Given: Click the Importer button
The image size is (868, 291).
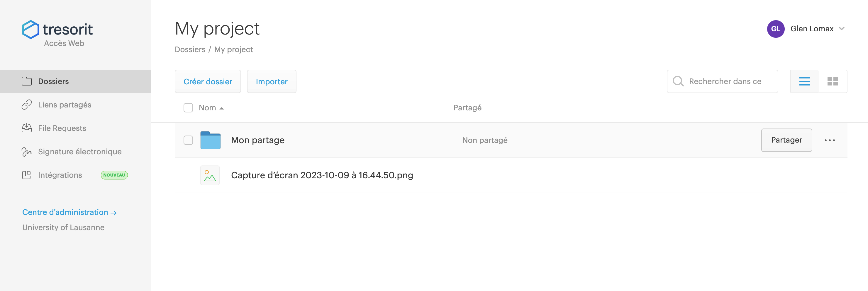Looking at the screenshot, I should click(x=271, y=81).
